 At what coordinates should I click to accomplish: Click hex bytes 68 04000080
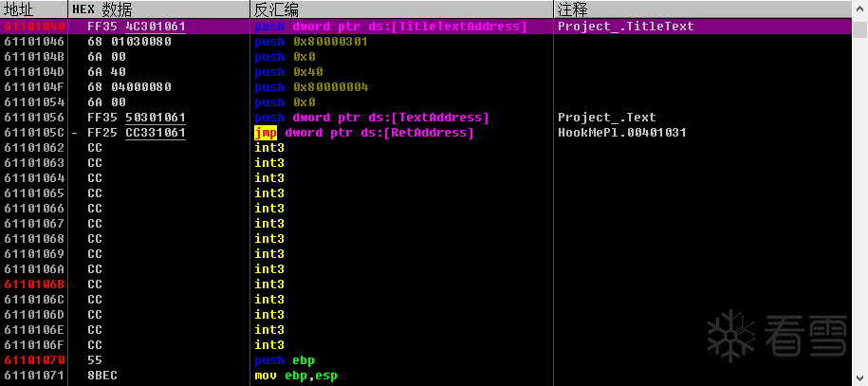(x=130, y=87)
